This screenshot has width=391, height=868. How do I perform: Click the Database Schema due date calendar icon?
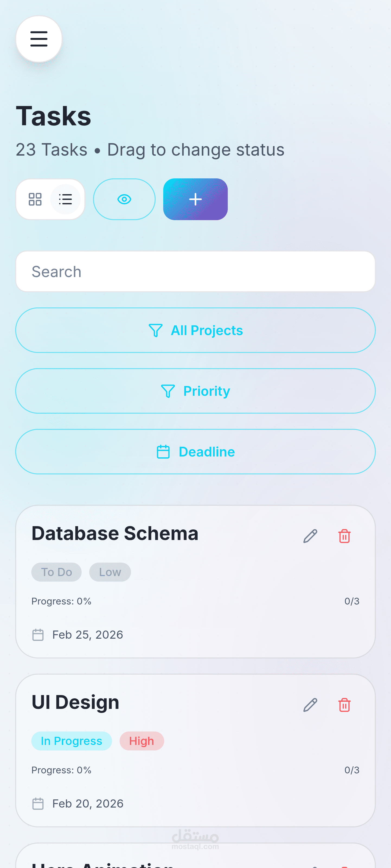(38, 635)
